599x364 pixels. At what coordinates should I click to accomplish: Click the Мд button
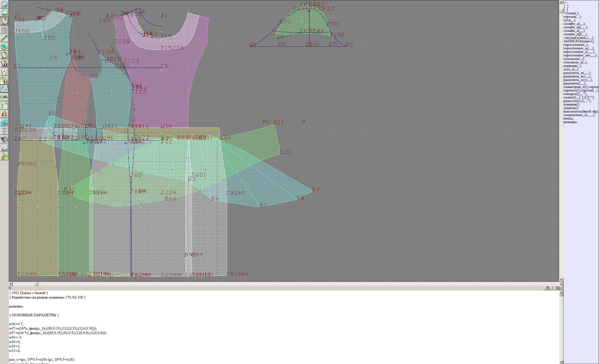(x=558, y=288)
